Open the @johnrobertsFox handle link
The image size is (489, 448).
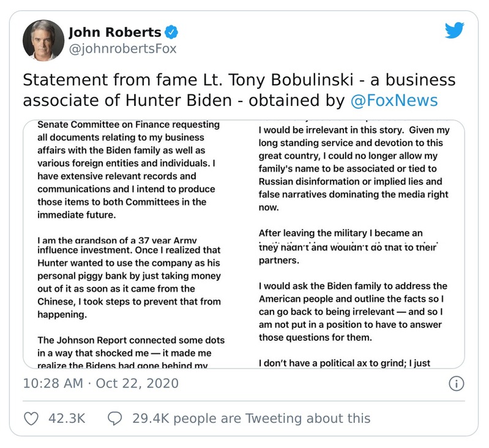(122, 49)
